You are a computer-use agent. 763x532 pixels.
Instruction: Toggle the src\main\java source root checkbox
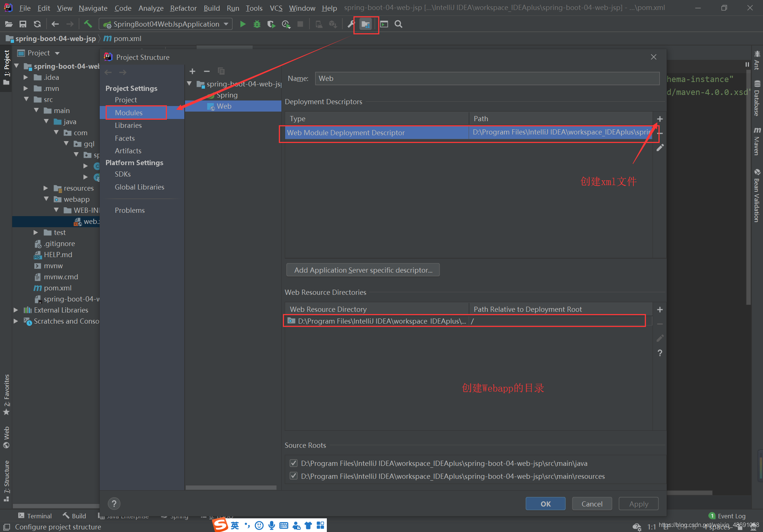click(294, 463)
